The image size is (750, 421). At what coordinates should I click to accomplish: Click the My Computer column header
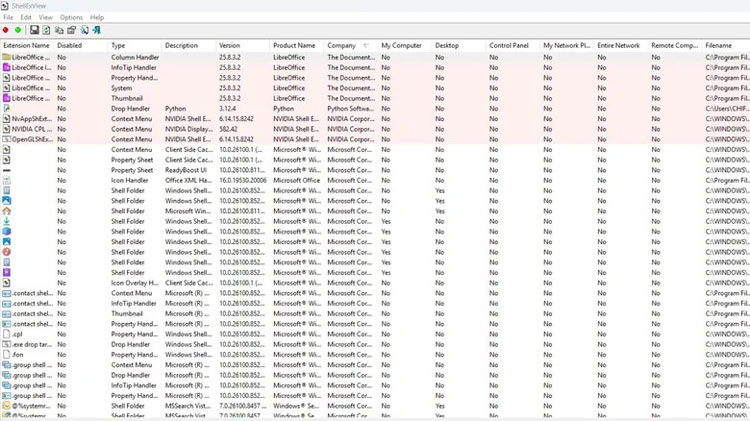coord(405,45)
